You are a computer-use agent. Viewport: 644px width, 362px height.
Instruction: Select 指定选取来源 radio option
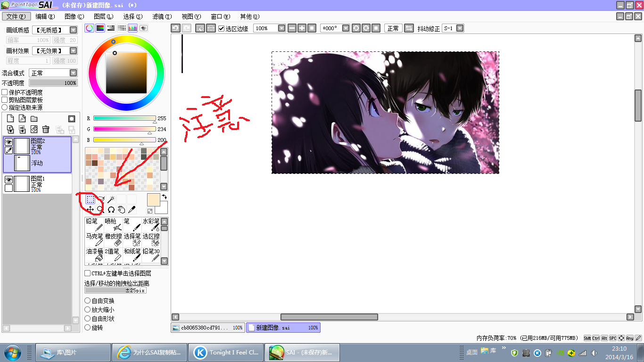tap(5, 107)
